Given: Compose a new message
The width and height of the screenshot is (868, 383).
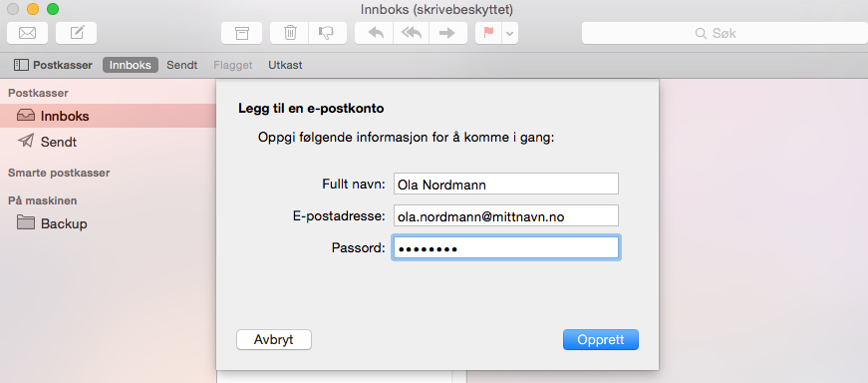Looking at the screenshot, I should pos(77,33).
